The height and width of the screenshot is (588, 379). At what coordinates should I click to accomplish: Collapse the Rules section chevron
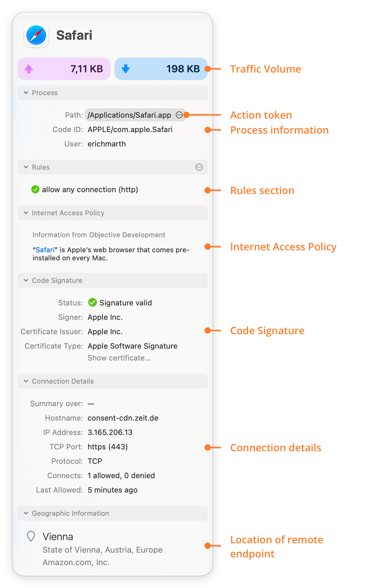click(26, 167)
